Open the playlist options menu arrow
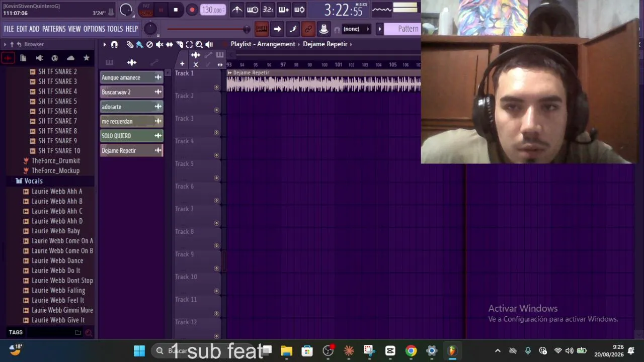 (x=105, y=44)
